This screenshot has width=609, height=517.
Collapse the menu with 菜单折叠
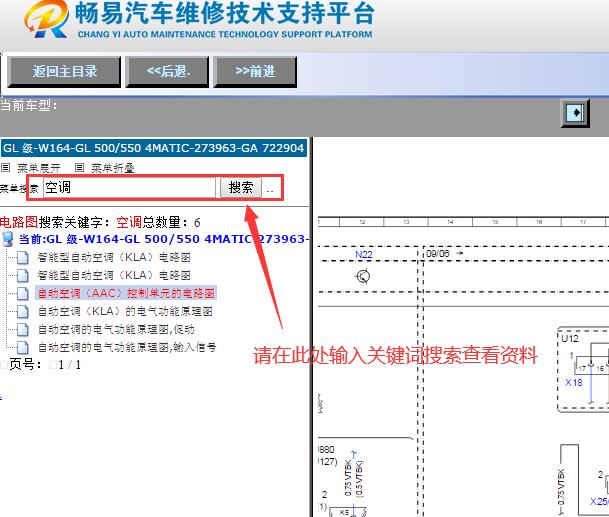click(113, 168)
